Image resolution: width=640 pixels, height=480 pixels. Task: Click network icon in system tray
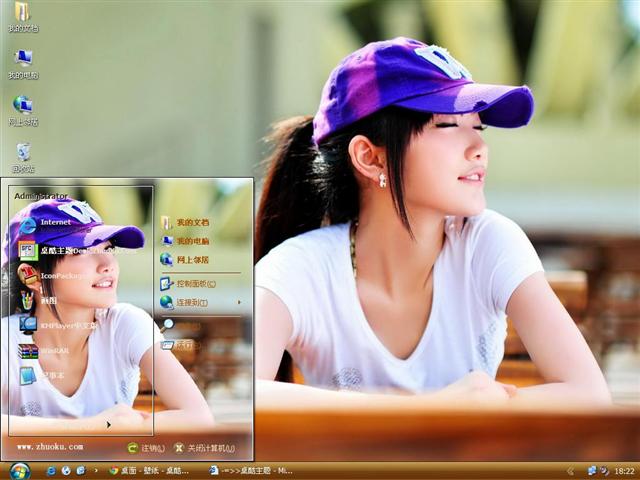pos(592,471)
